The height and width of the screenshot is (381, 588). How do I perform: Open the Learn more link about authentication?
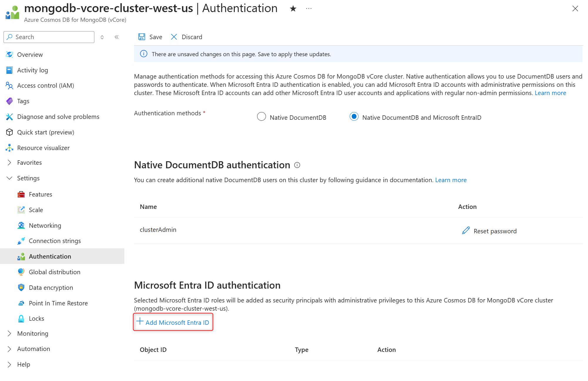(550, 93)
